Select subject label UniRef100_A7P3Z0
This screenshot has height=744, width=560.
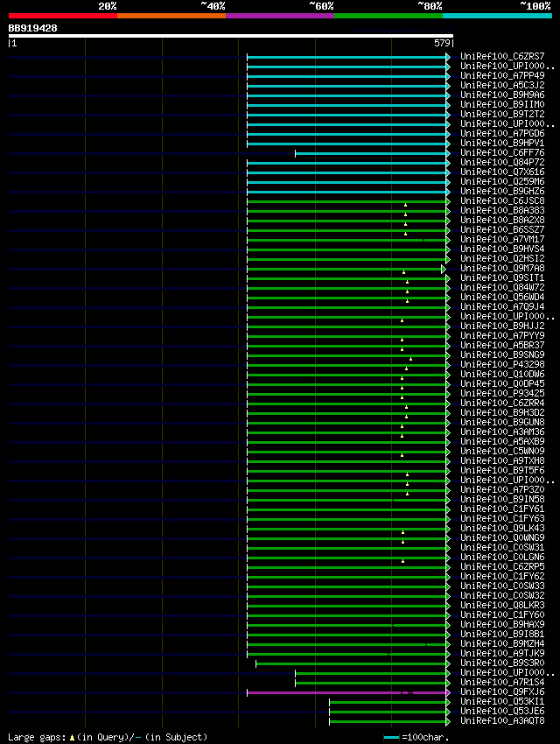(x=502, y=489)
